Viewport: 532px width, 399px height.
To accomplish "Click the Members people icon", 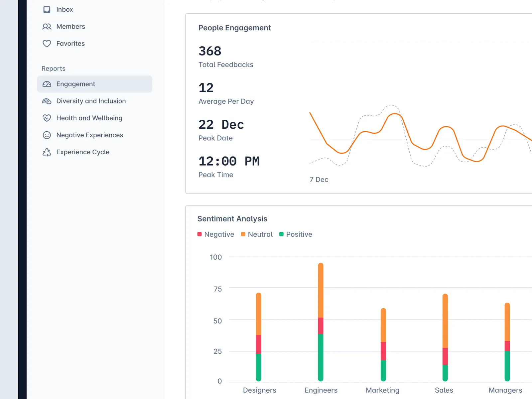I will (47, 27).
